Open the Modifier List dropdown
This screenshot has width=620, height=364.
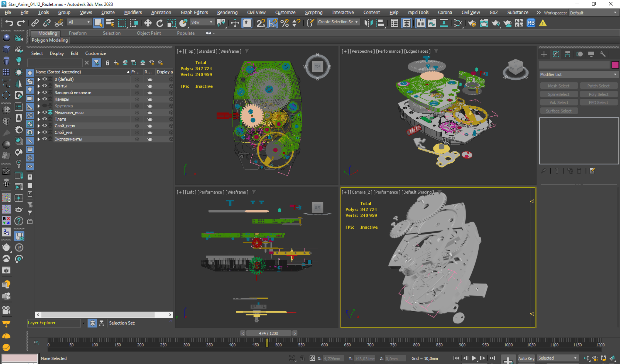coord(578,74)
